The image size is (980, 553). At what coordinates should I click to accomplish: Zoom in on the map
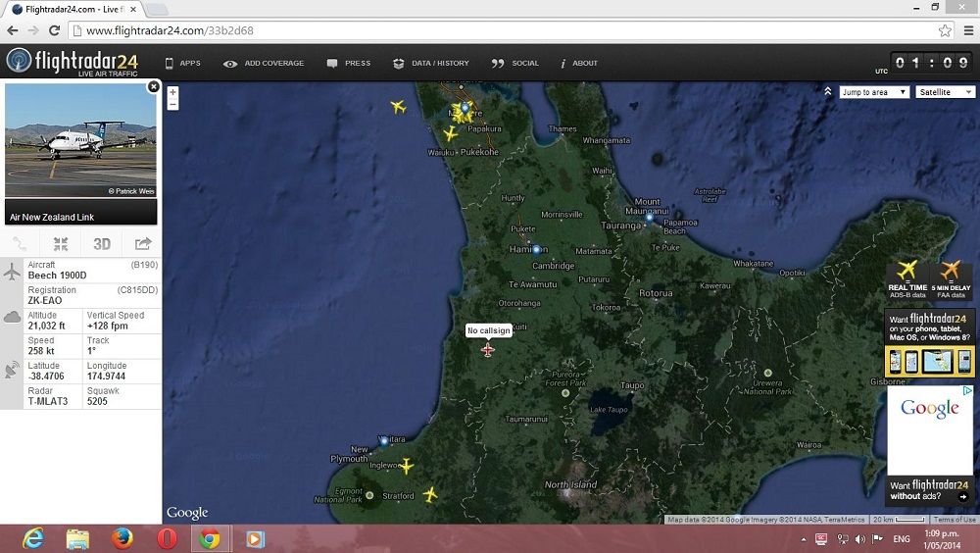(x=173, y=92)
